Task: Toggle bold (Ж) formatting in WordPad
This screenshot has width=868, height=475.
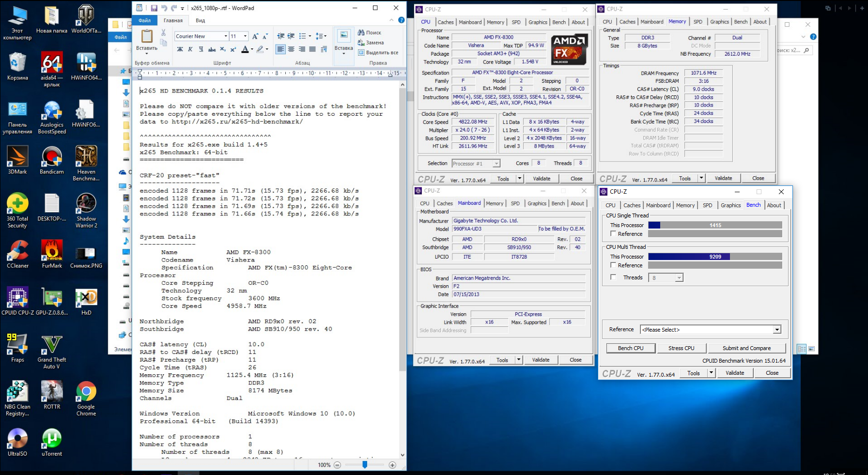Action: coord(180,49)
